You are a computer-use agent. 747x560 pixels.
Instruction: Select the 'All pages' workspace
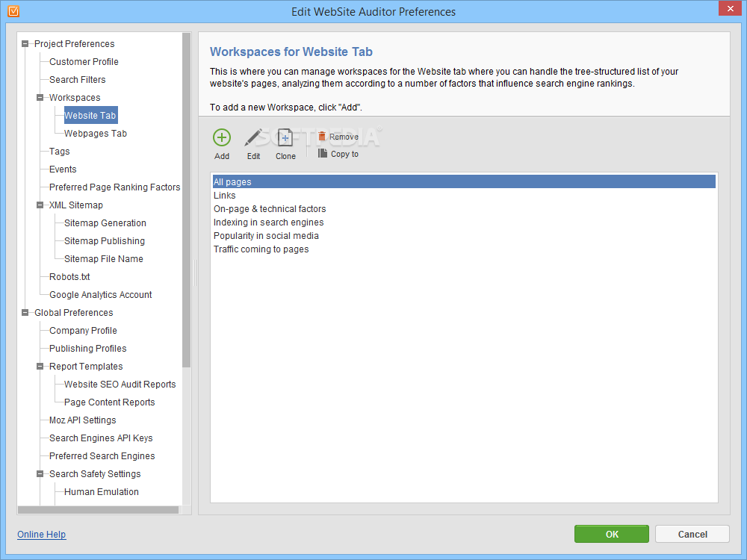pos(464,182)
